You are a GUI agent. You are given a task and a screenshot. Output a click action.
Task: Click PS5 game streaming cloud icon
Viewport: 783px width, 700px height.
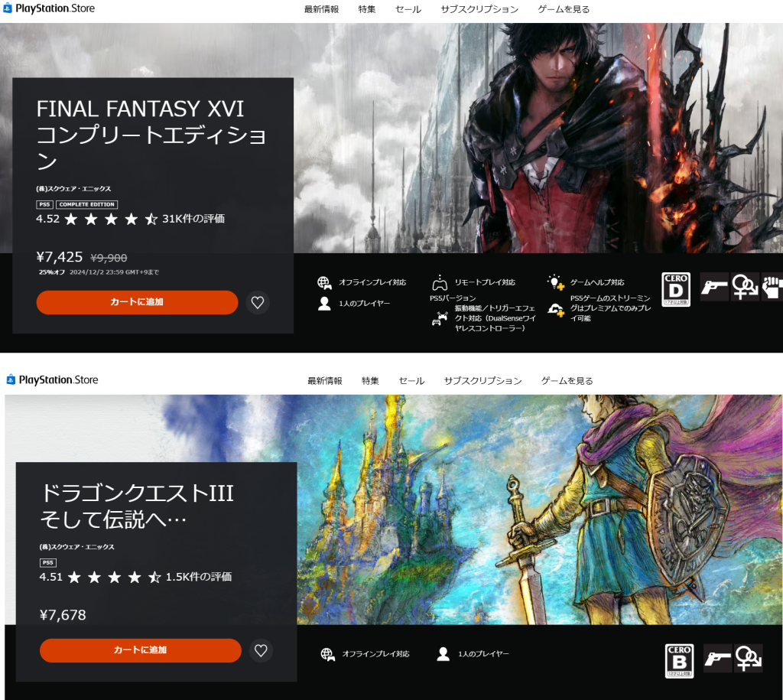[555, 310]
